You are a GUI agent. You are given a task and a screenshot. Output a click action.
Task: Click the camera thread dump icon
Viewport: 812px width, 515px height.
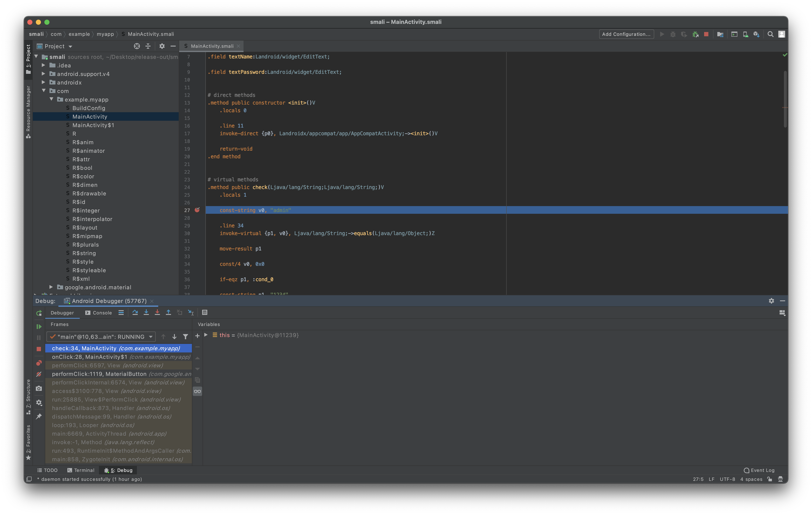coord(39,388)
